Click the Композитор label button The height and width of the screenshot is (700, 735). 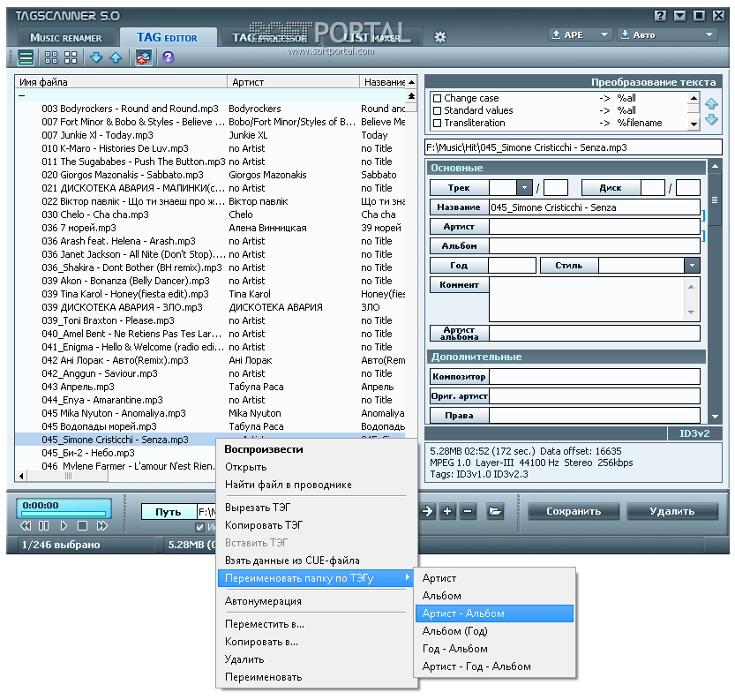tap(459, 377)
